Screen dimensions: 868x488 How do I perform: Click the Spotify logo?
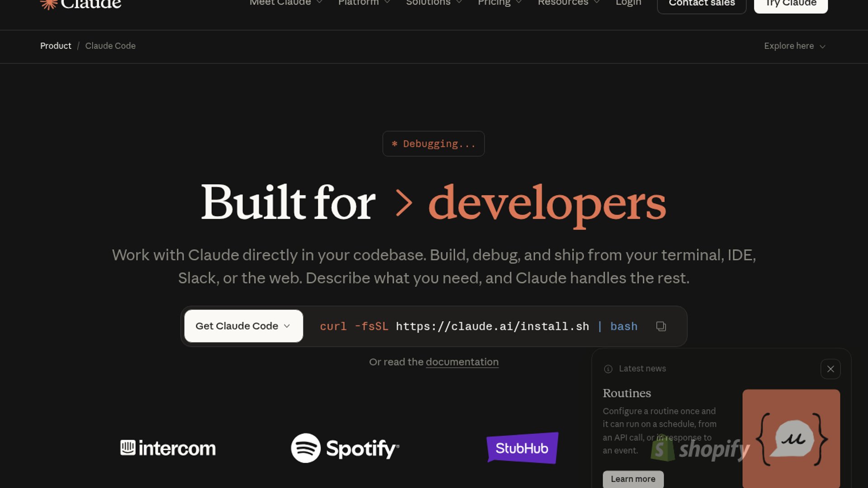(345, 448)
